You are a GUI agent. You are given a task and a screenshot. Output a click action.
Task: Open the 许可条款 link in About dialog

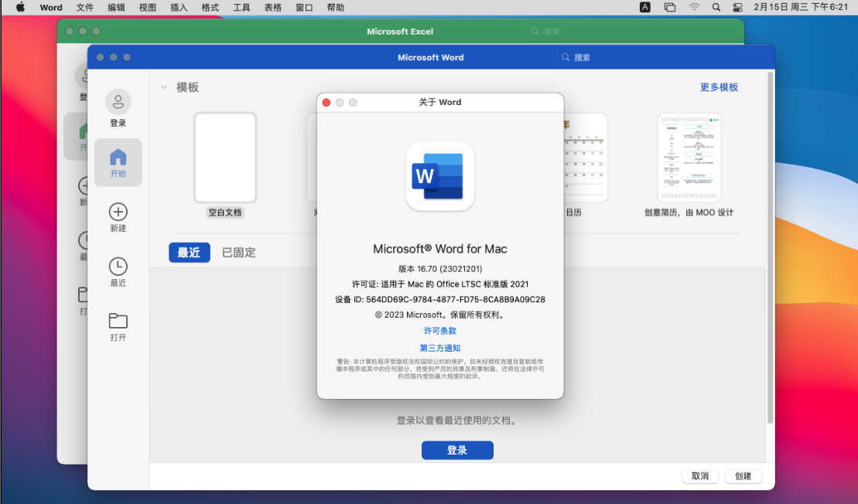[440, 331]
